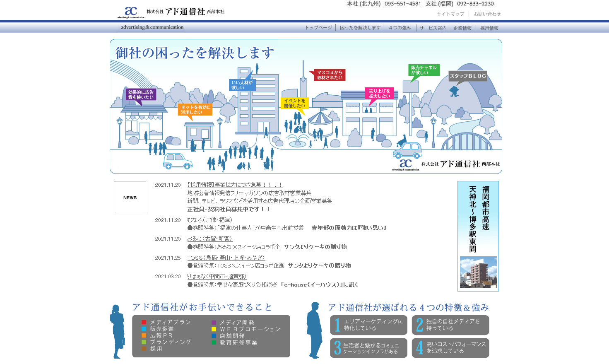Screen dimensions: 609x364
Task: Select 採用 service item
Action: 152,349
